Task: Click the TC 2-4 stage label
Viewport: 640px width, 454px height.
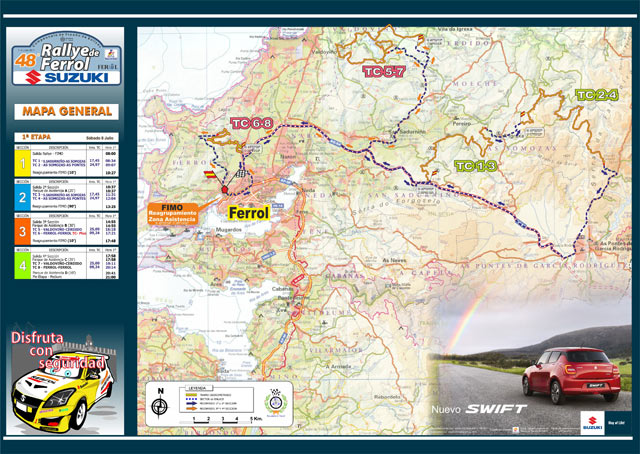Action: pyautogui.click(x=597, y=95)
